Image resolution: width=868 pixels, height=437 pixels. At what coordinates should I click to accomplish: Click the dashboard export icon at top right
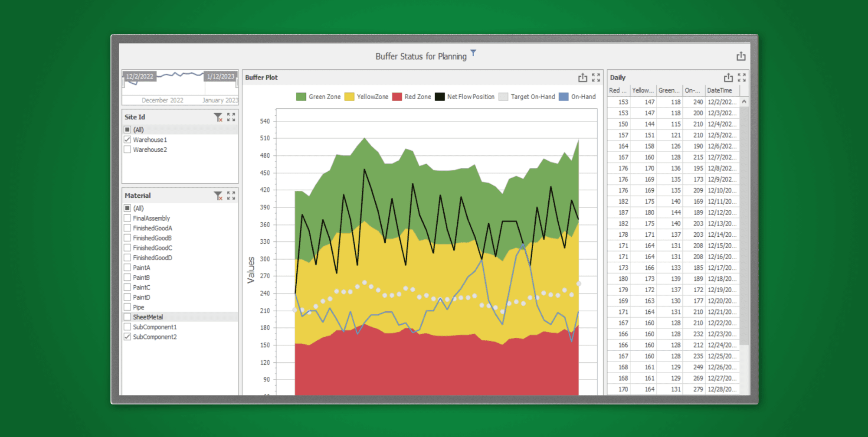[x=740, y=56]
